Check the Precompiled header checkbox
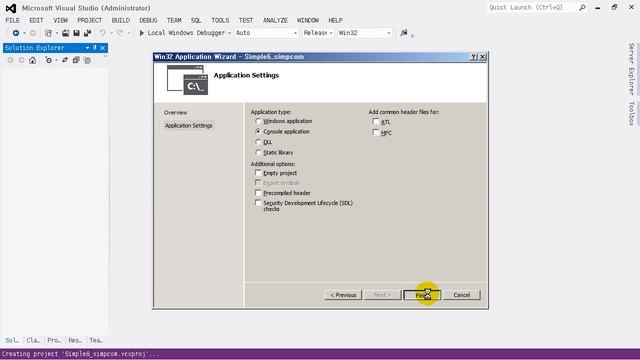The height and width of the screenshot is (360, 640). (x=258, y=193)
